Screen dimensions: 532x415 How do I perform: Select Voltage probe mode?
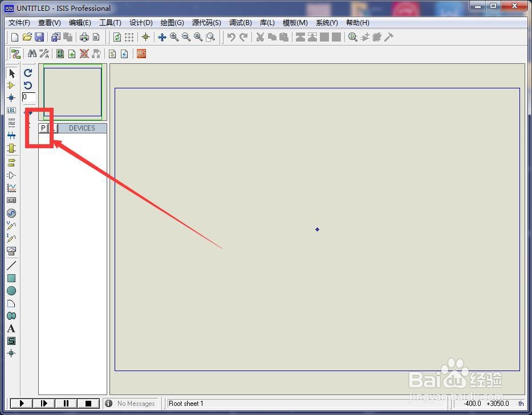point(11,225)
